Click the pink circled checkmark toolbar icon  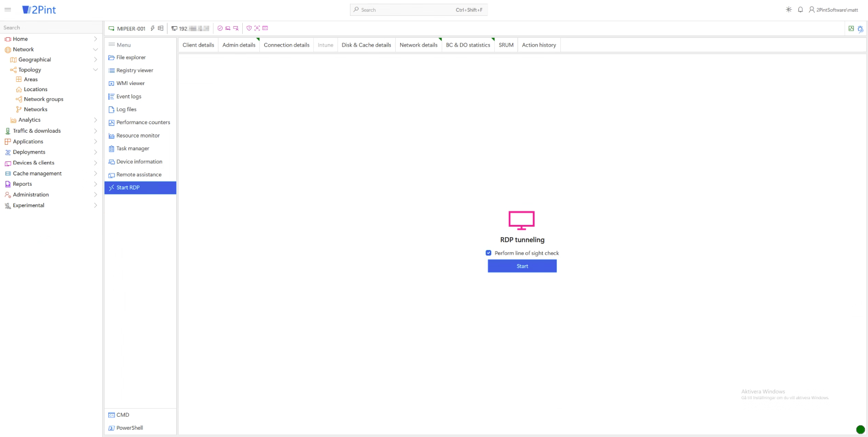click(220, 29)
